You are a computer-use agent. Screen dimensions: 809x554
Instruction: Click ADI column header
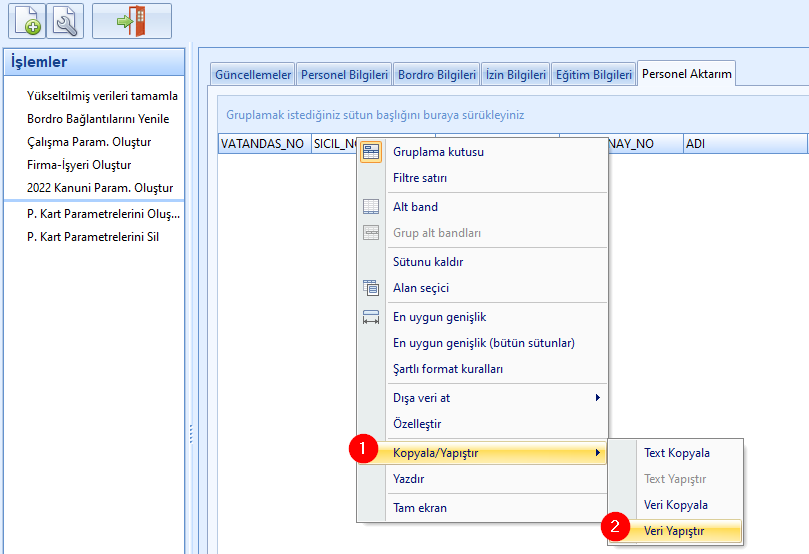(745, 144)
